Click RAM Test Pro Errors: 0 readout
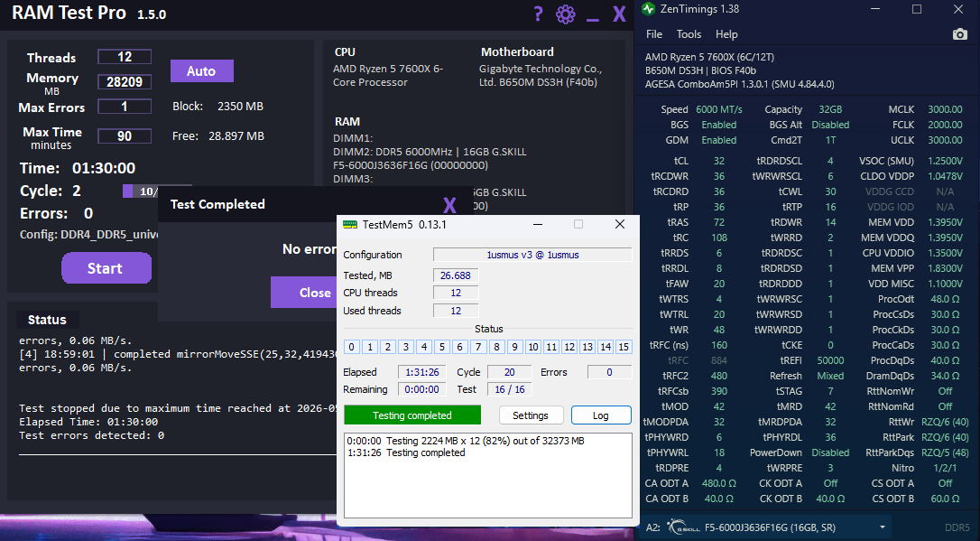980x541 pixels. pyautogui.click(x=56, y=213)
